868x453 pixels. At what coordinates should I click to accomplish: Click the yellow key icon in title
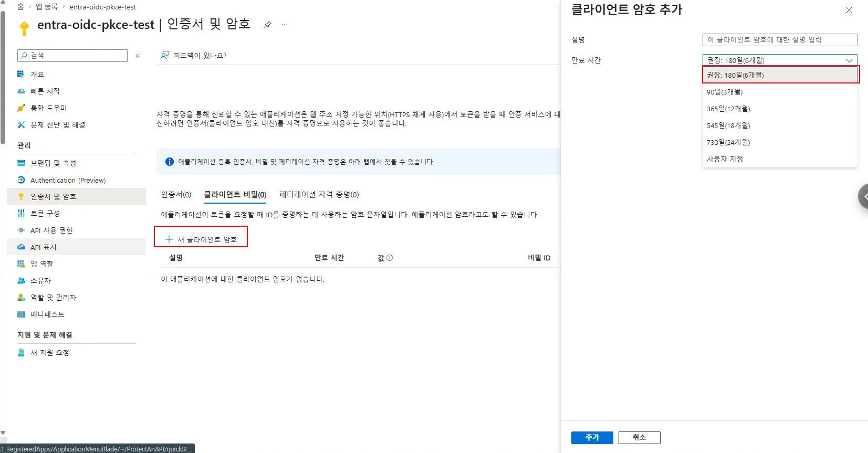(x=24, y=28)
